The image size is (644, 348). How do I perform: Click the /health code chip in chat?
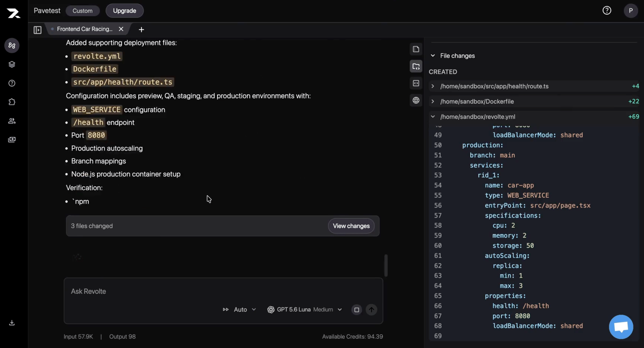88,122
